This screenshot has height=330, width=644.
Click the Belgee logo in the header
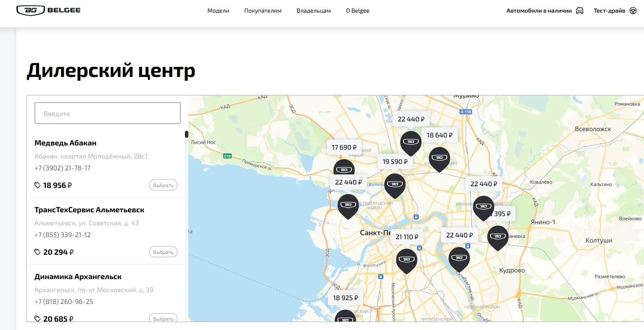click(x=48, y=11)
